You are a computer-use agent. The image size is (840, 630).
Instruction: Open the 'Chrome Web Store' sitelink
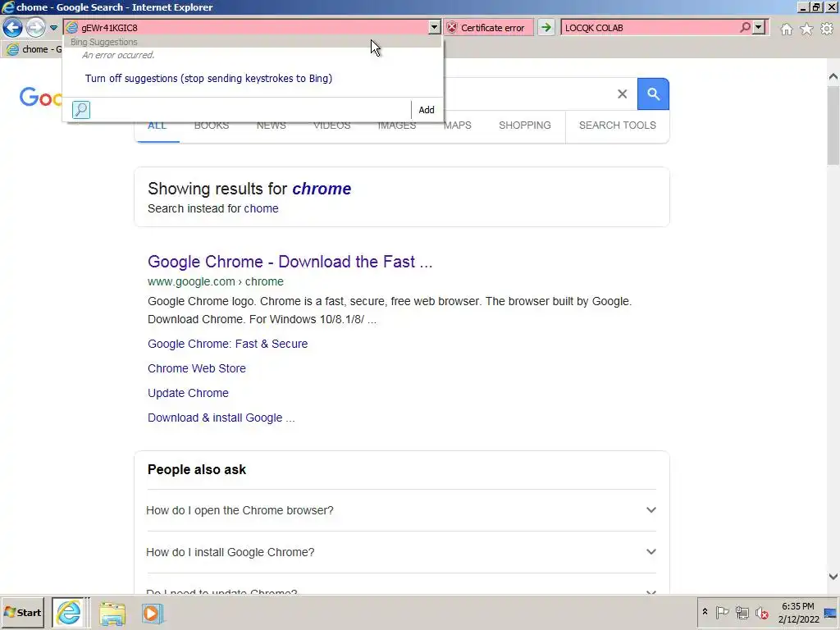(197, 368)
